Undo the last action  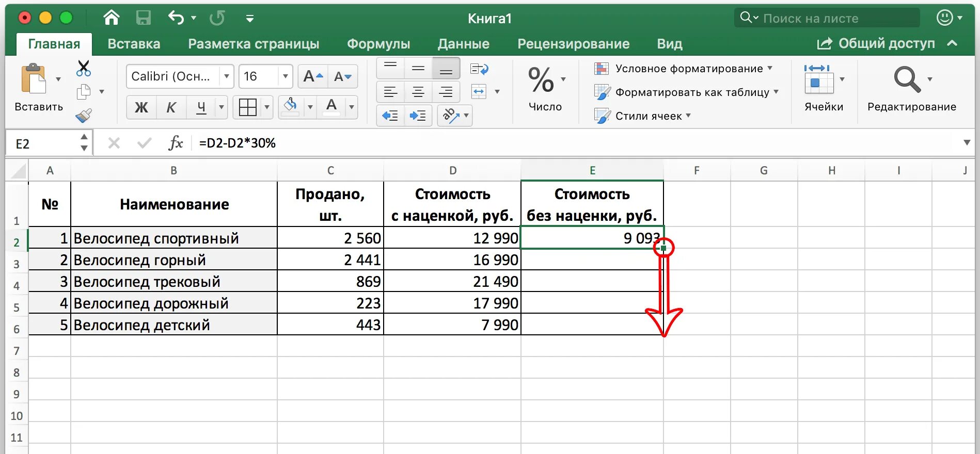176,18
